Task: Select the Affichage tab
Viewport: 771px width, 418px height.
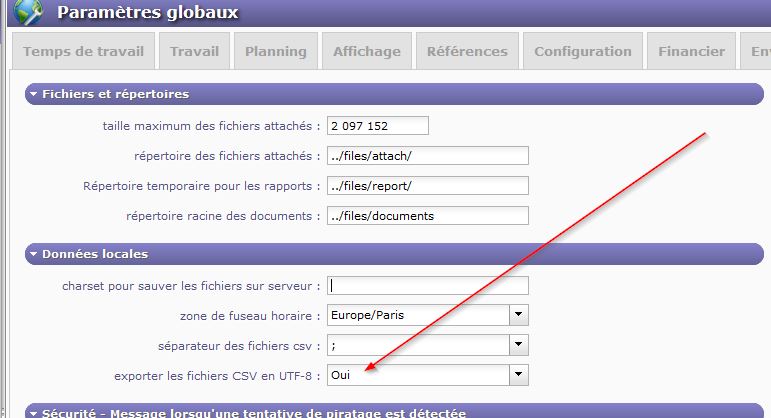Action: [367, 51]
